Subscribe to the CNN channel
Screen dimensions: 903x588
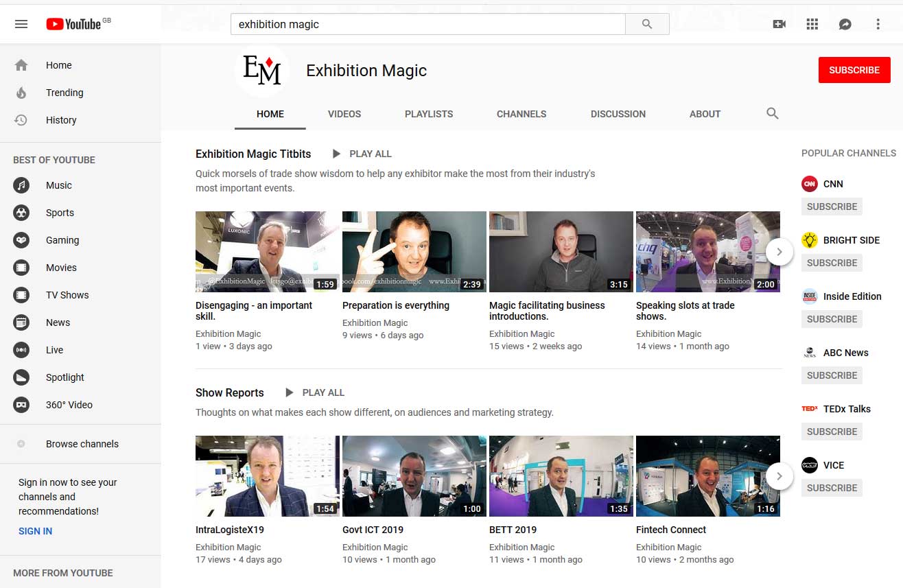832,207
